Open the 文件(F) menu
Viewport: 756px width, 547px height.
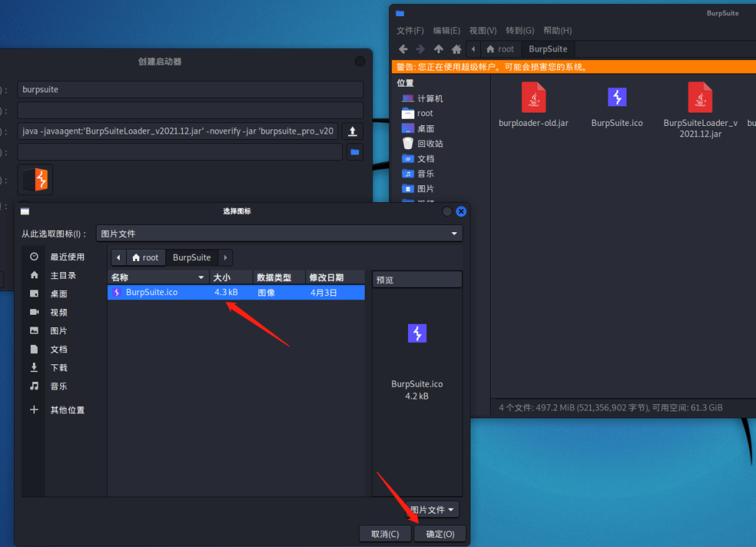409,30
